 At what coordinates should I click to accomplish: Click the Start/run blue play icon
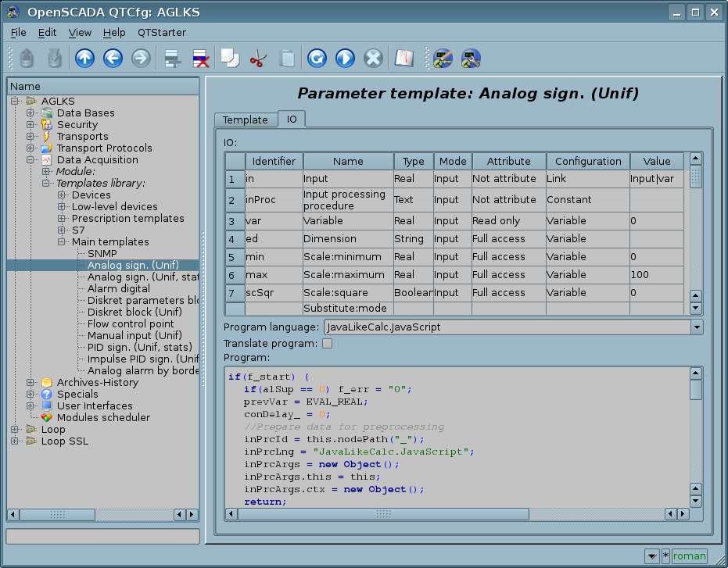coord(345,59)
